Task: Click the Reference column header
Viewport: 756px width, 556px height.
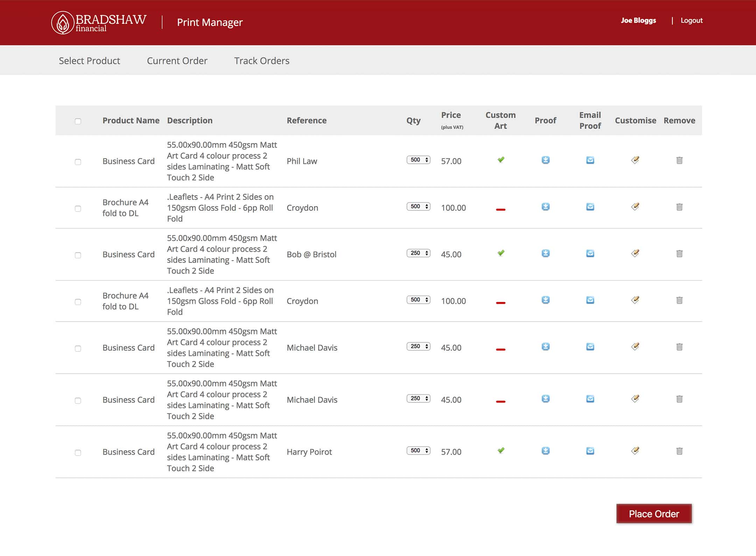Action: pos(307,121)
